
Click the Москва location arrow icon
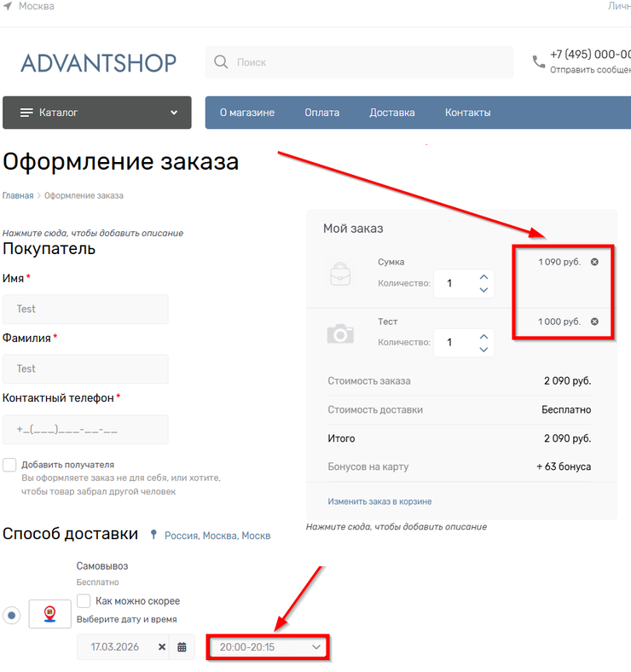tap(8, 7)
